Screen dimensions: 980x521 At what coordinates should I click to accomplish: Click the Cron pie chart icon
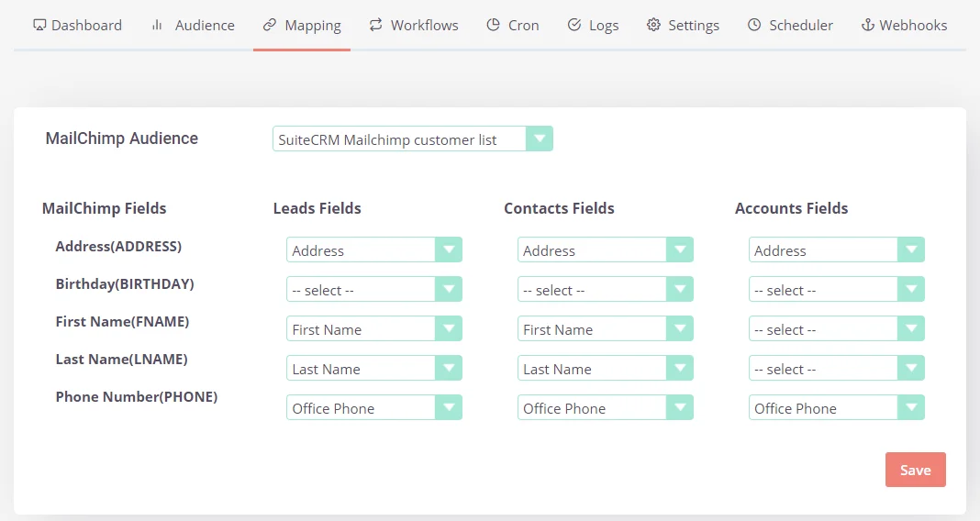(493, 26)
